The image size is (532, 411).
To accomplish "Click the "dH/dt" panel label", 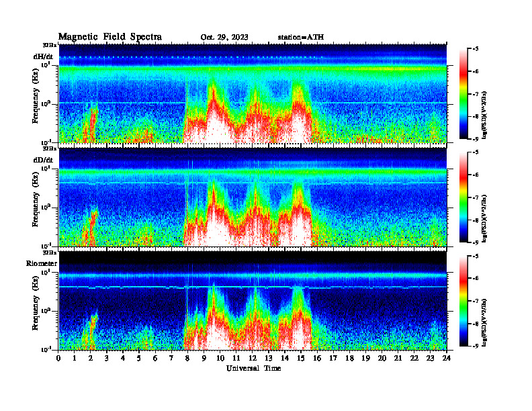I will pos(43,56).
